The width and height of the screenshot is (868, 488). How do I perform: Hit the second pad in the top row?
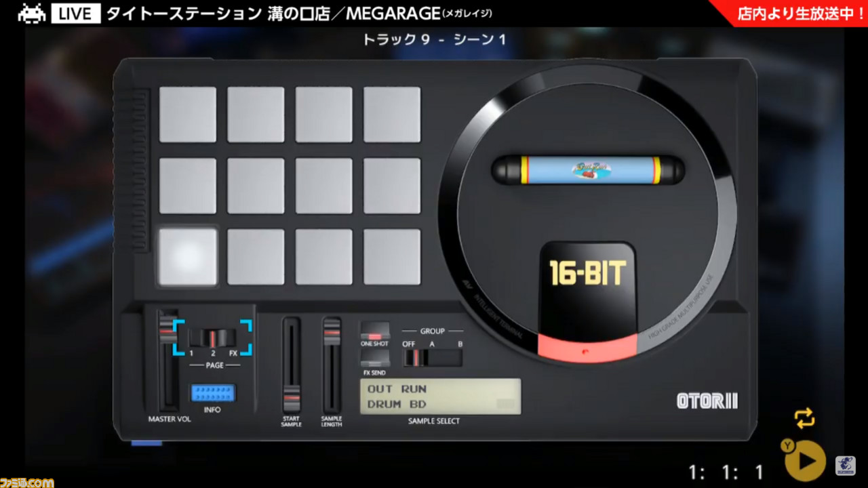click(256, 115)
